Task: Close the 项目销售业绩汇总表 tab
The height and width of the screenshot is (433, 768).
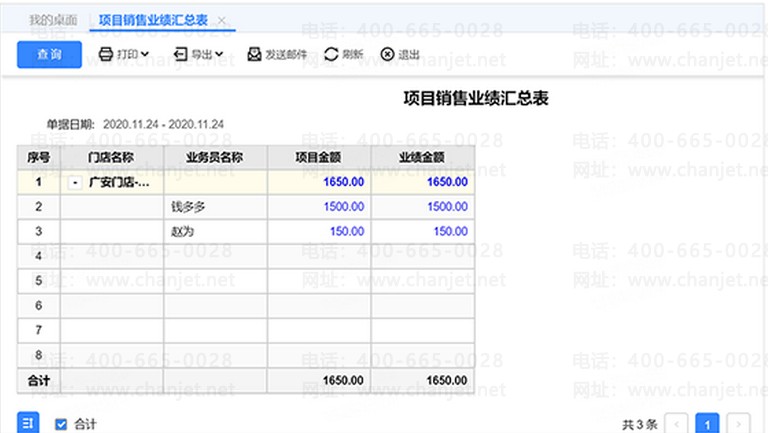Action: pyautogui.click(x=222, y=21)
